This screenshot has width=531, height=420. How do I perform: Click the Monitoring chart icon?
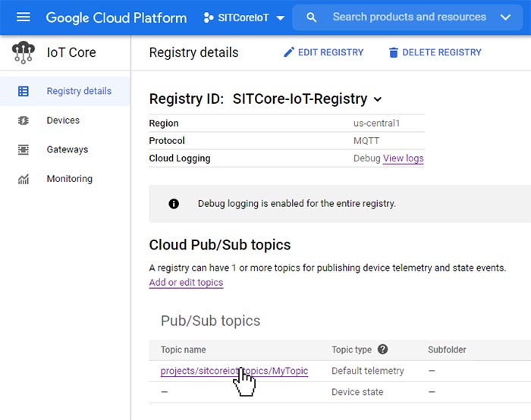tap(24, 179)
